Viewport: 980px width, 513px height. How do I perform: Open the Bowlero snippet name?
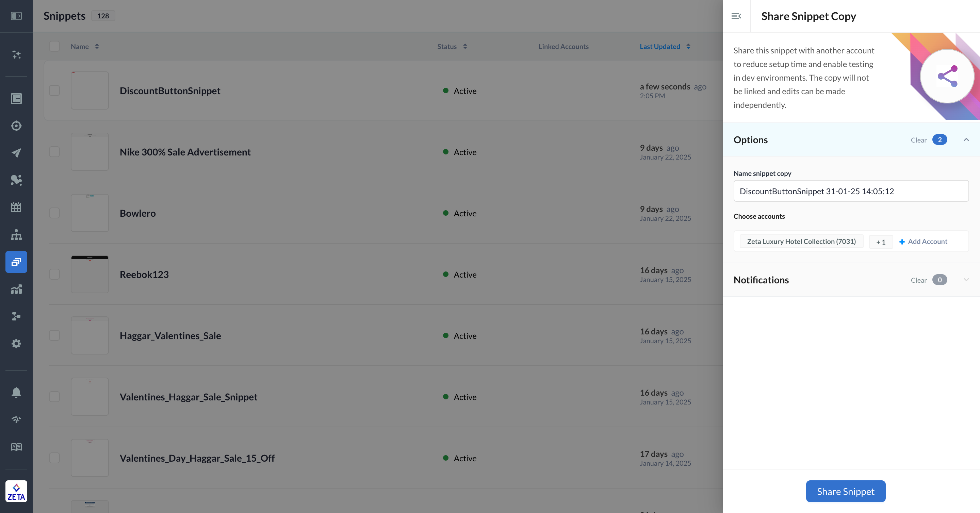[x=137, y=213]
